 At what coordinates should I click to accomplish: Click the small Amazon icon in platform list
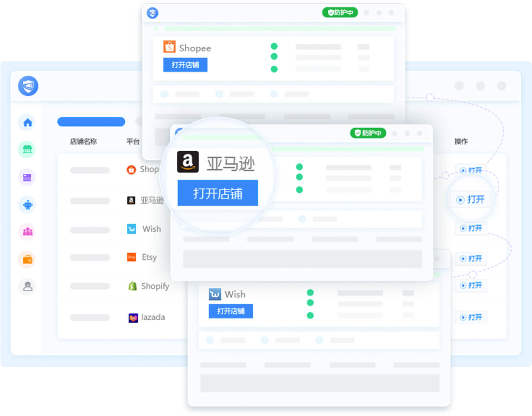coord(131,200)
